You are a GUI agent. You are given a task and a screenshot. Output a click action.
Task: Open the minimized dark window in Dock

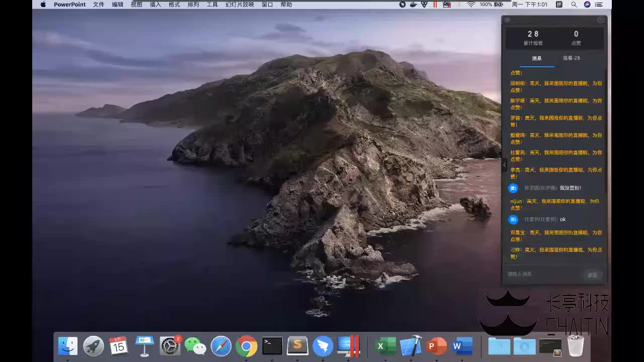(550, 346)
